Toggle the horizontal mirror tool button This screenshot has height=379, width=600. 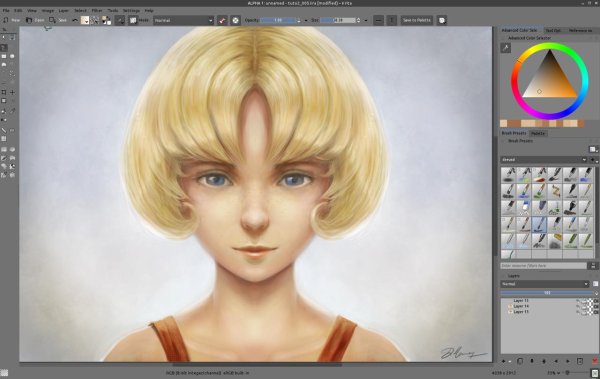[x=378, y=20]
